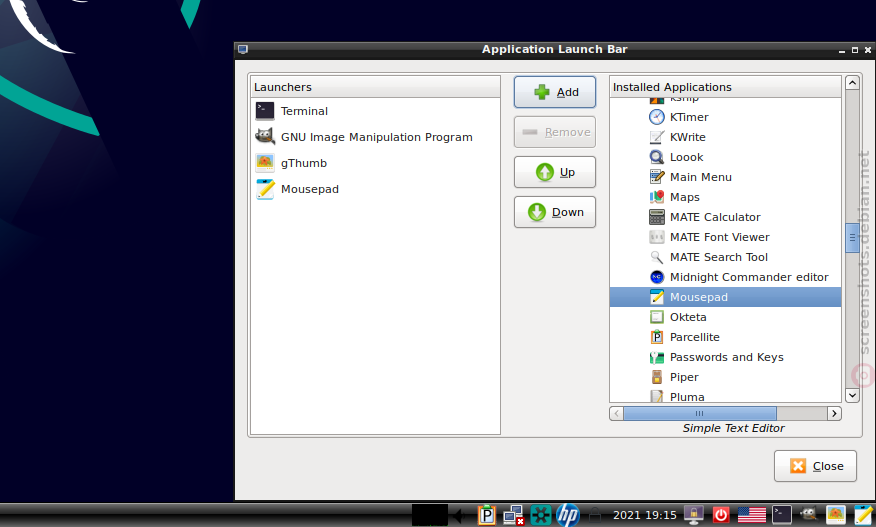Click the Terminal icon in Launchers list
Image resolution: width=876 pixels, height=527 pixels.
[265, 111]
